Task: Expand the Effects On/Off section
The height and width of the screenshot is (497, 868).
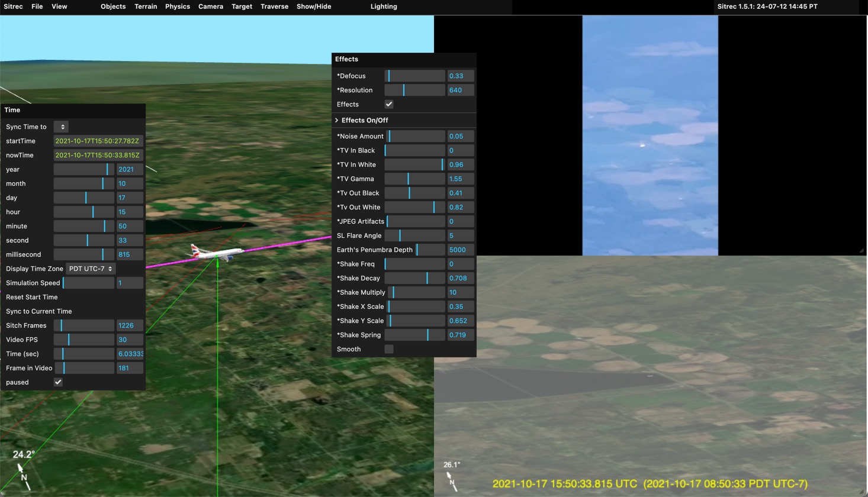Action: coord(364,120)
